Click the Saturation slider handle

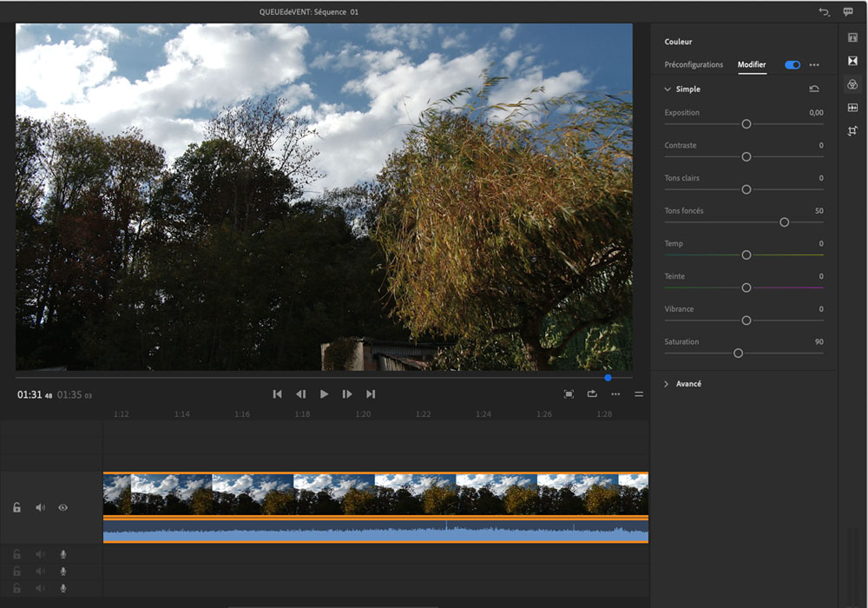[738, 354]
